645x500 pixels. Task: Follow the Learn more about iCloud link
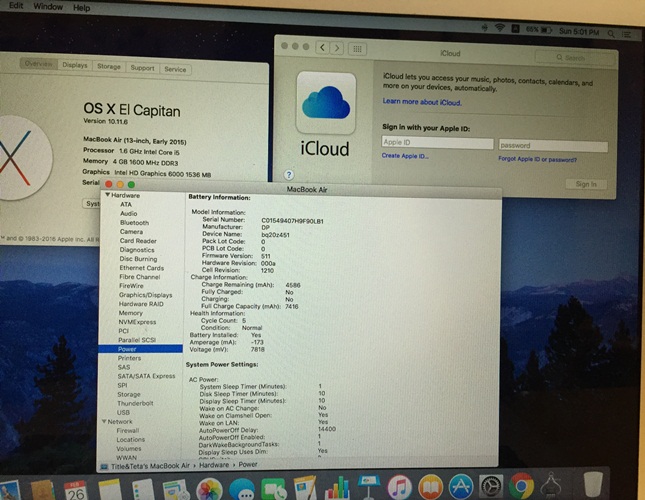[x=422, y=102]
